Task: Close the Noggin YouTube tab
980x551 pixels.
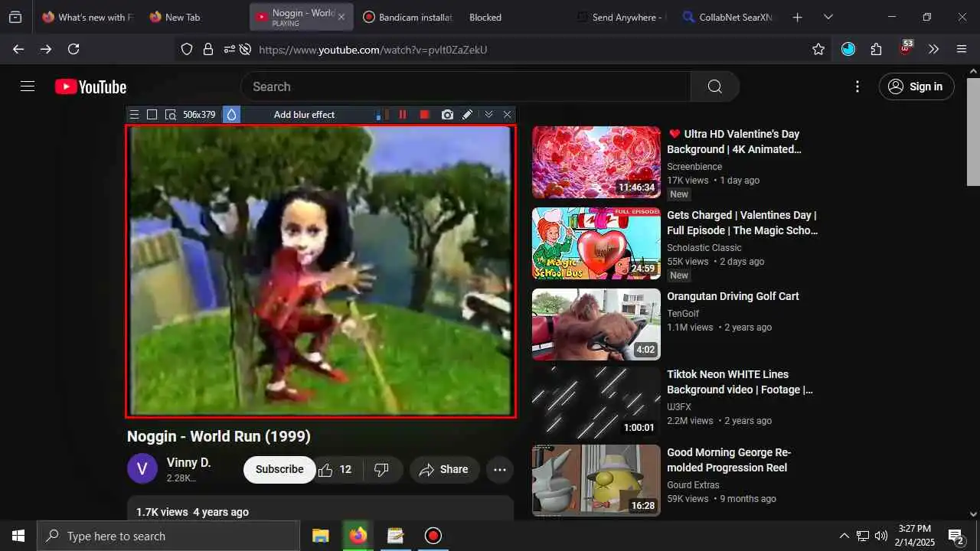Action: (x=341, y=17)
